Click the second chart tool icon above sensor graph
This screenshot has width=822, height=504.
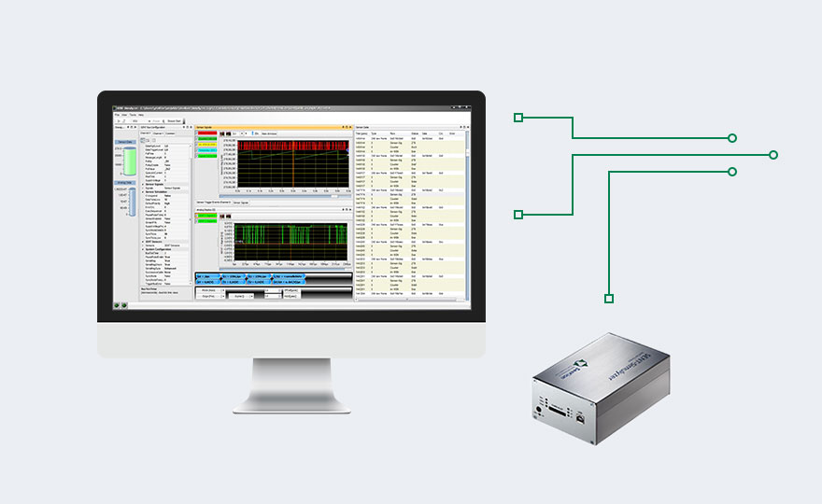[228, 133]
